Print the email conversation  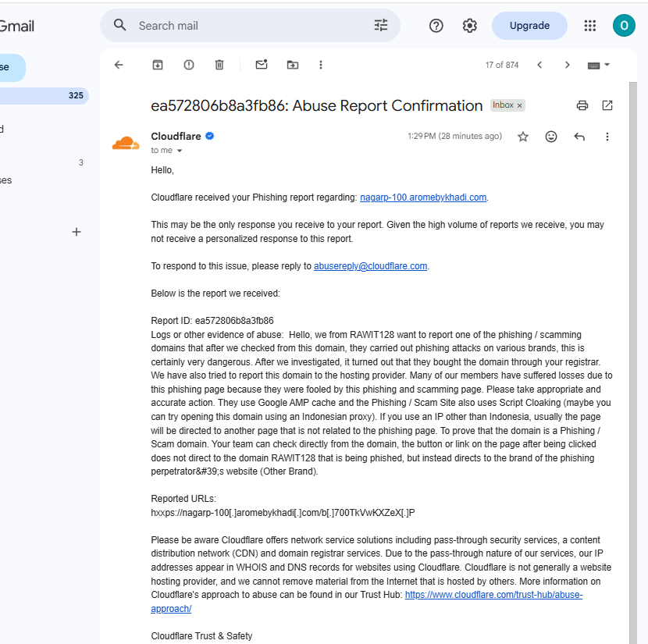click(x=582, y=105)
